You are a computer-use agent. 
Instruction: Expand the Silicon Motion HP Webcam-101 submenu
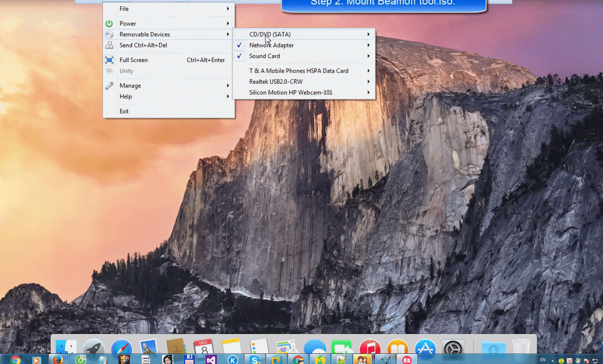(x=304, y=93)
